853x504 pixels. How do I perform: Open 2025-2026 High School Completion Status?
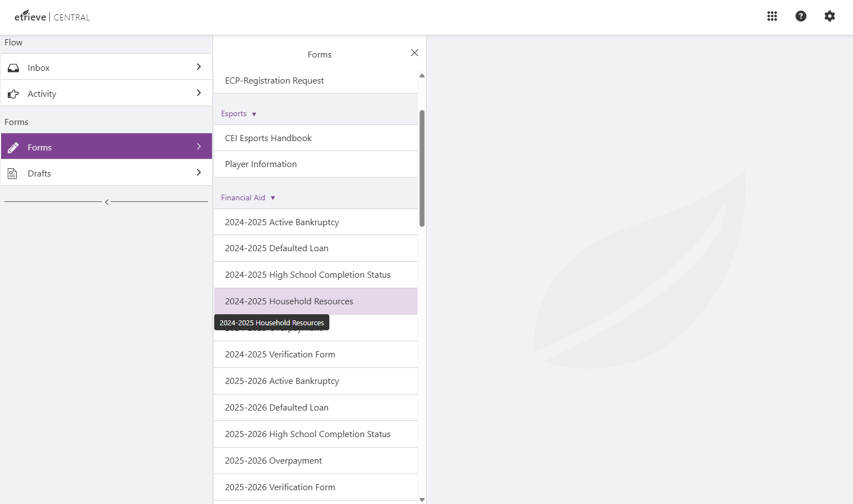316,434
